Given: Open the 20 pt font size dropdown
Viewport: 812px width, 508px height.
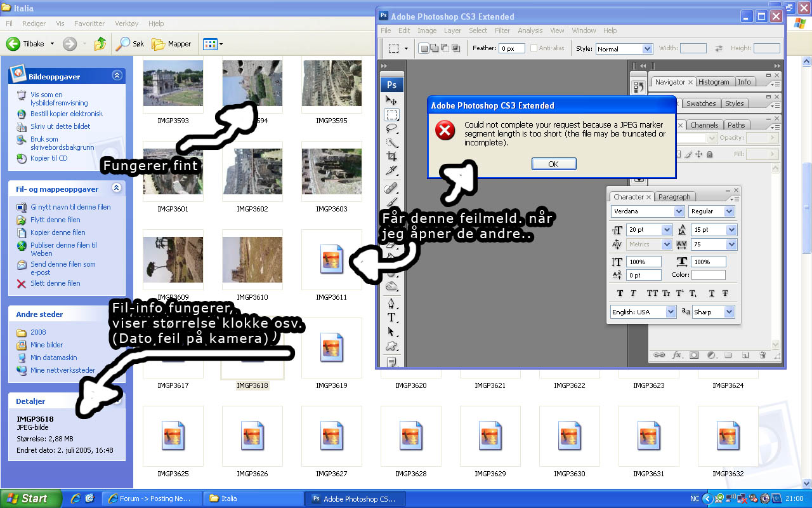Looking at the screenshot, I should click(649, 230).
